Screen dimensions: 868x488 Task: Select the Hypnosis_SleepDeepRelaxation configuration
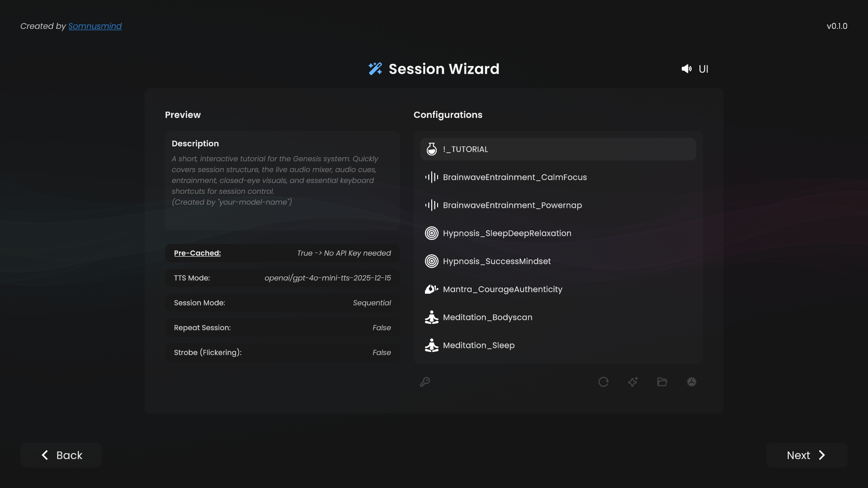[558, 233]
